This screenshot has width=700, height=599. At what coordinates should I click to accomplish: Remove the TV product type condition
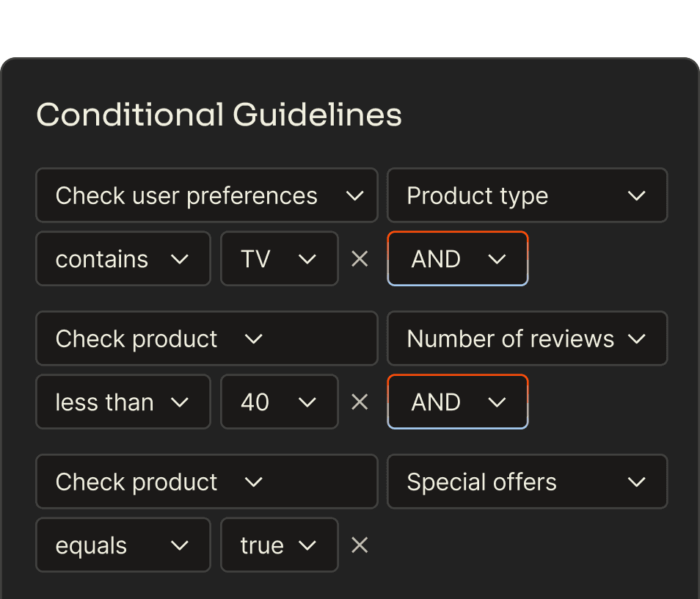(359, 258)
